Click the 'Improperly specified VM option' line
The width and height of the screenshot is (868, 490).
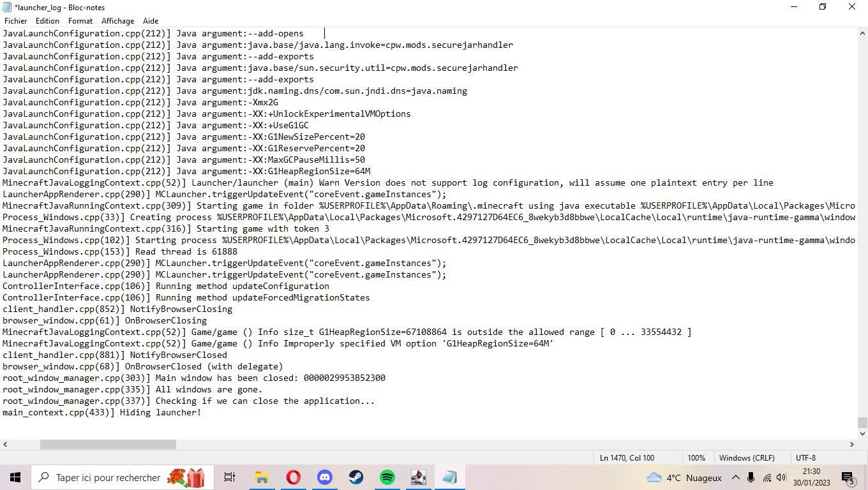(278, 343)
